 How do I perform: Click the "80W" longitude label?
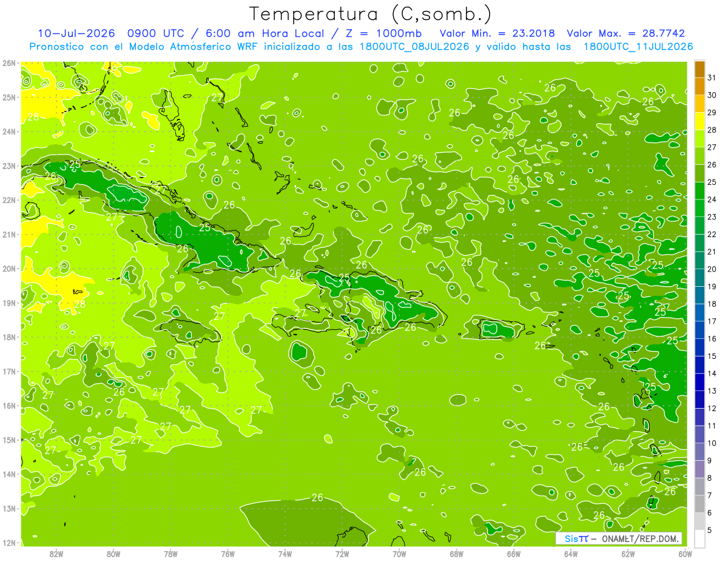coord(113,554)
